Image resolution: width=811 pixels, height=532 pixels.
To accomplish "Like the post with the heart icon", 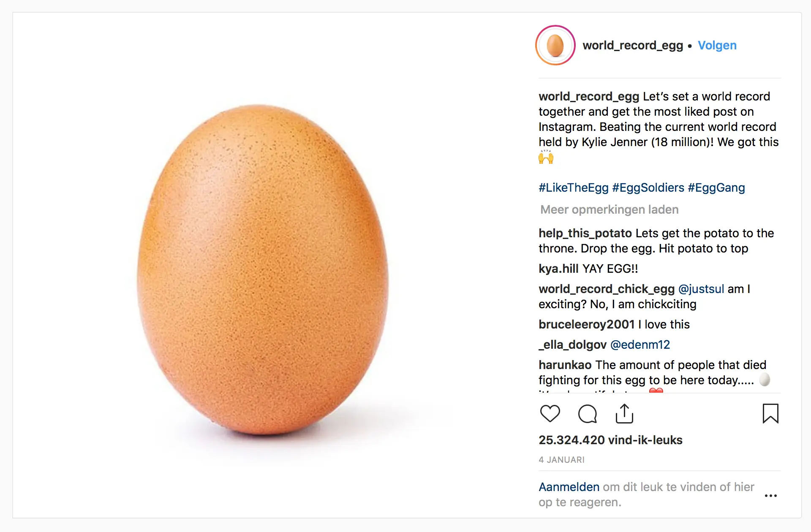I will click(x=550, y=413).
